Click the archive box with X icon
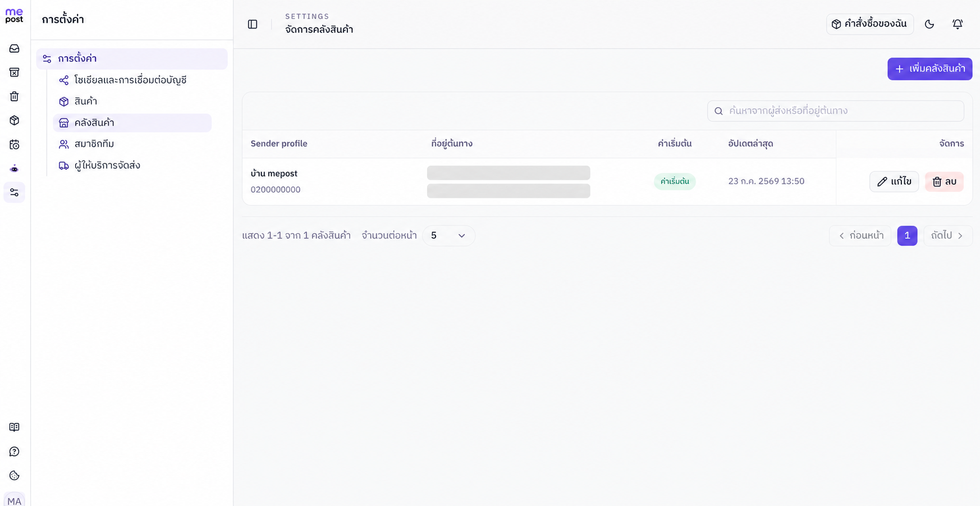 coord(15,72)
